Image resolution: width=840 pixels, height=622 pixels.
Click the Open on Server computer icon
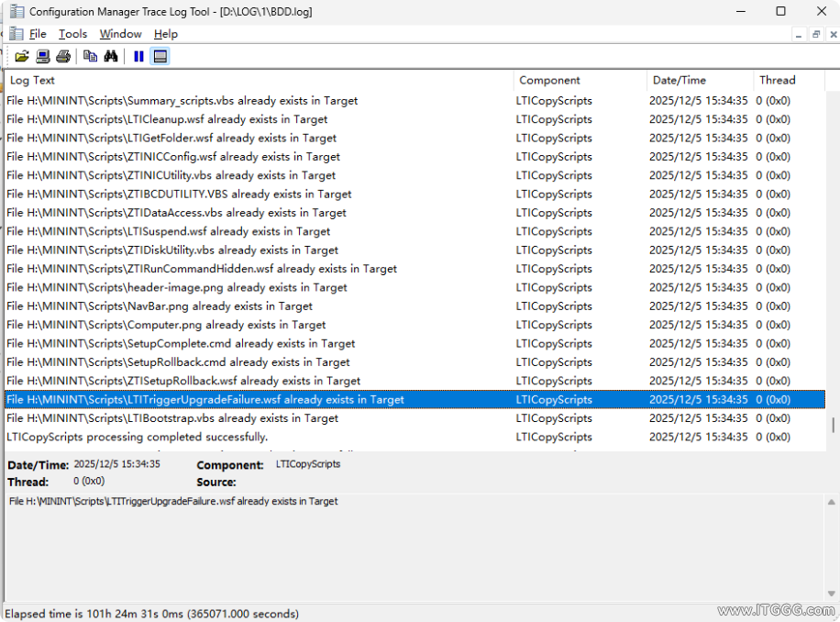click(x=43, y=56)
